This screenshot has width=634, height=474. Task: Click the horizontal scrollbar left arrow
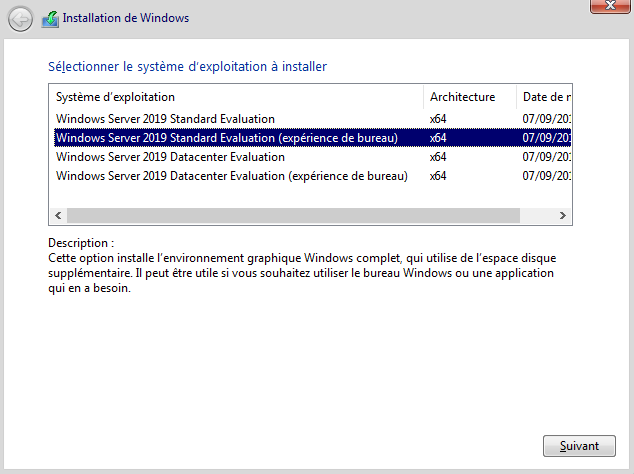point(58,216)
